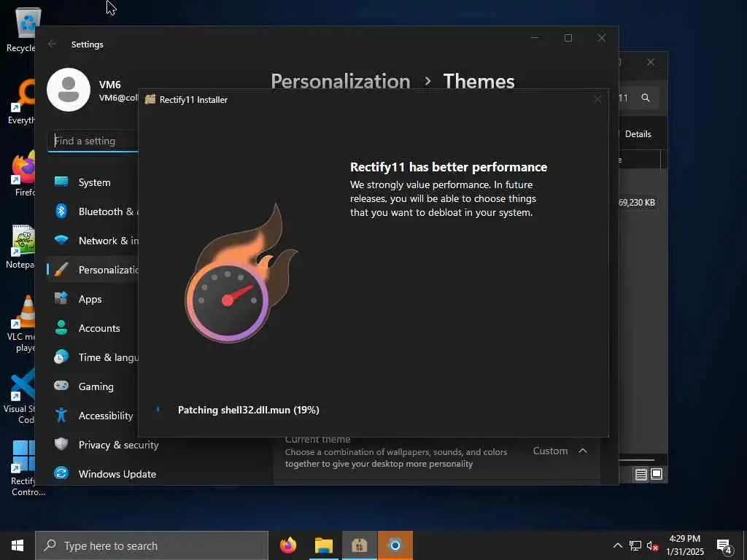
Task: Click the performance speedometer flame graphic
Action: [x=241, y=274]
